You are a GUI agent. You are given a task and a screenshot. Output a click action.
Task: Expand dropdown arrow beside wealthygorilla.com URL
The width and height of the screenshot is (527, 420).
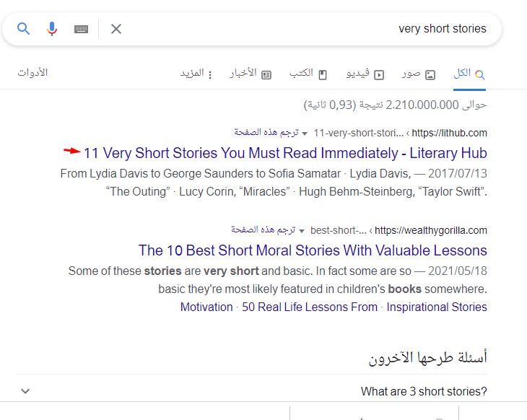(x=302, y=231)
